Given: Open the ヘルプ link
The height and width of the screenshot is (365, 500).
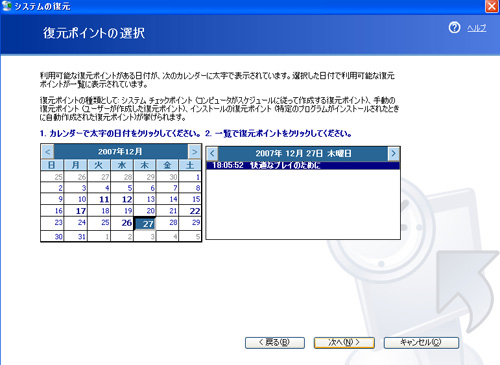Looking at the screenshot, I should tap(476, 28).
